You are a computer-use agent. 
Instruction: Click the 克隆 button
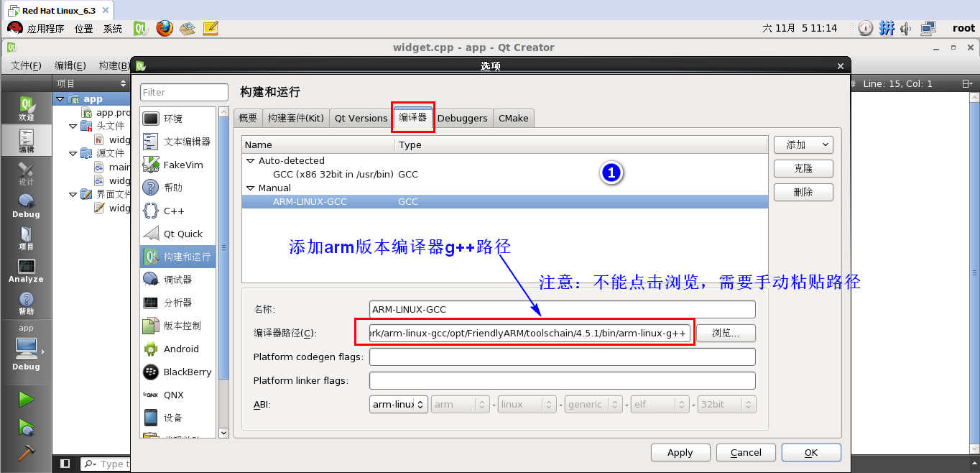[803, 168]
